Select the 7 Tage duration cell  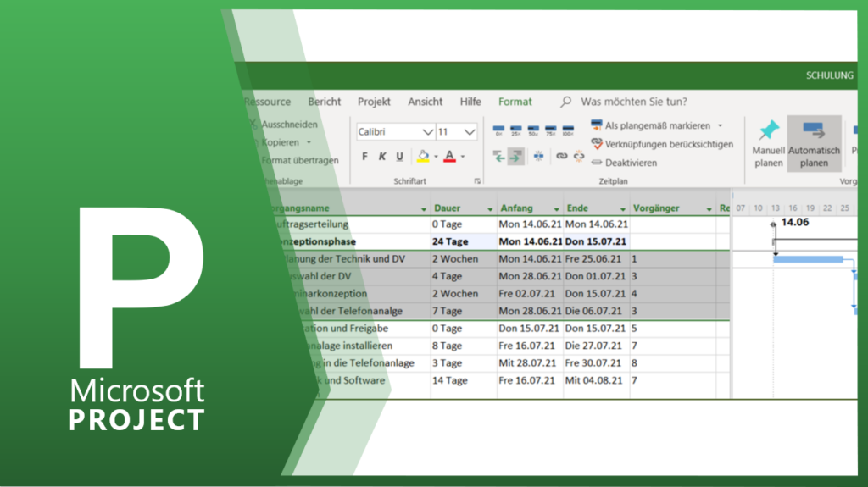(464, 311)
